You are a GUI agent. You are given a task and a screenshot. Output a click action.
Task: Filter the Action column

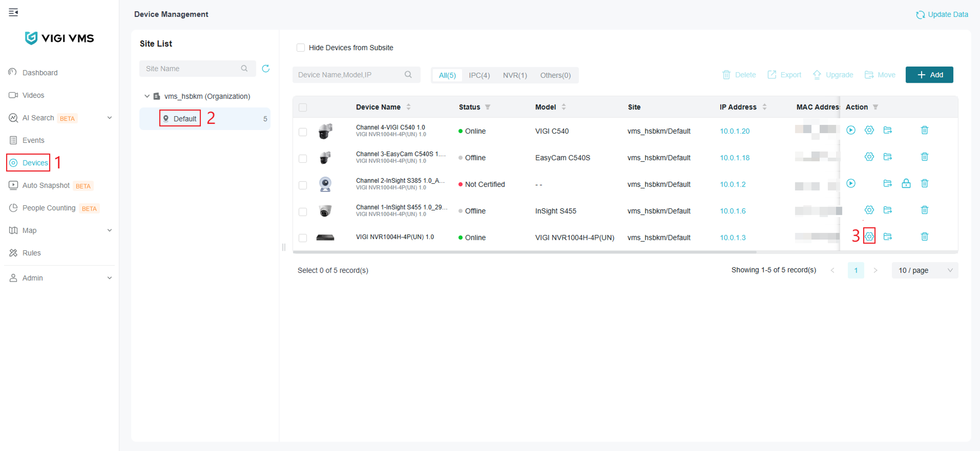point(875,107)
